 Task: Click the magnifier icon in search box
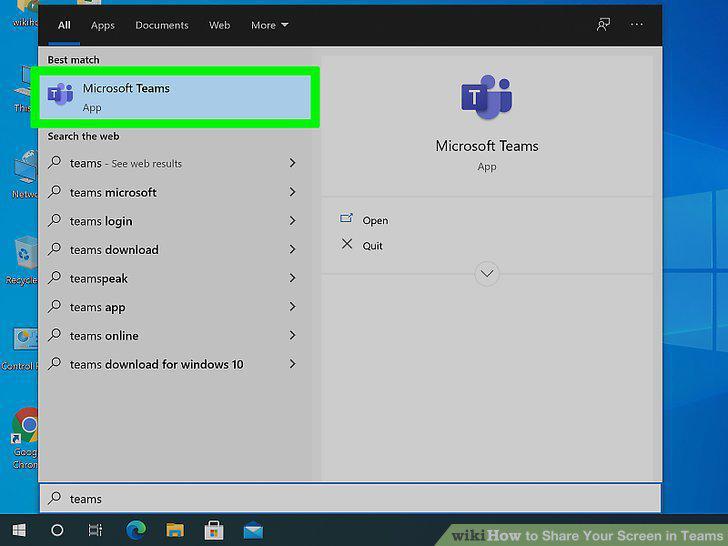(x=55, y=498)
